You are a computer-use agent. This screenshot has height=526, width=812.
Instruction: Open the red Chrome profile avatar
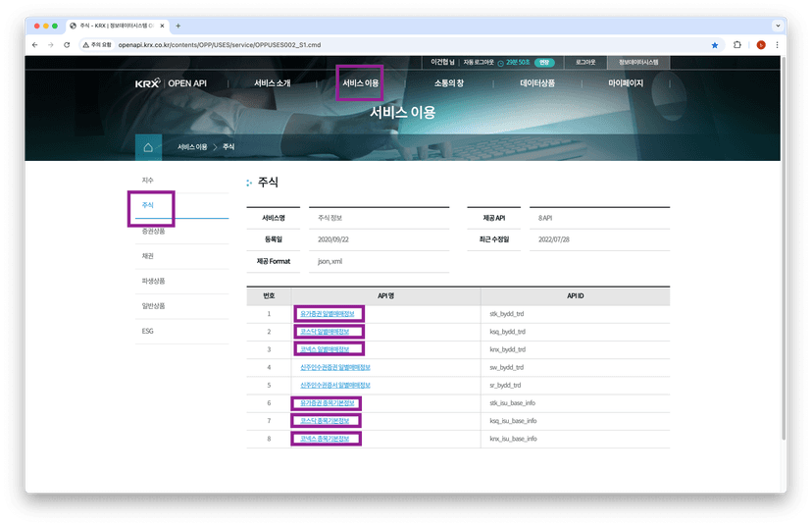[761, 45]
